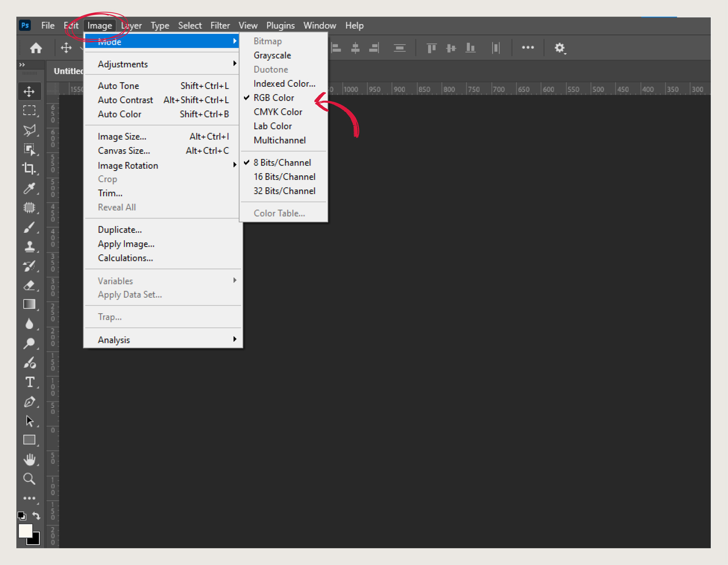Select the Eyedropper tool

click(x=29, y=188)
